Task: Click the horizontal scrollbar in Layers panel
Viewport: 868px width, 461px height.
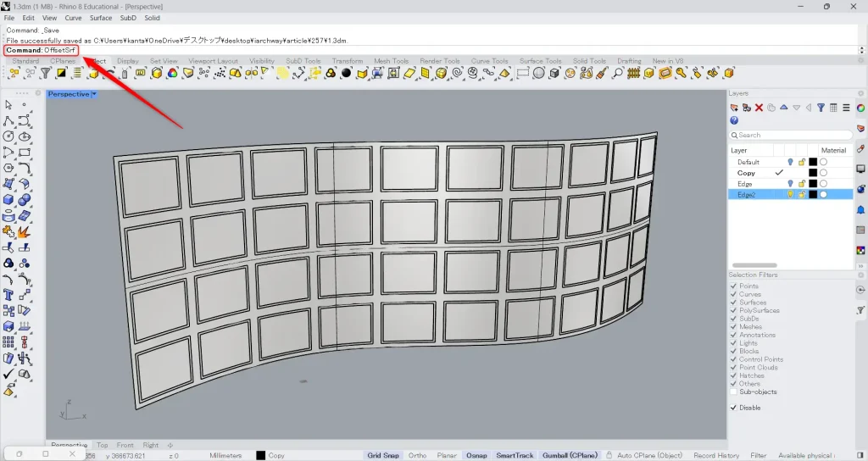Action: (x=754, y=265)
